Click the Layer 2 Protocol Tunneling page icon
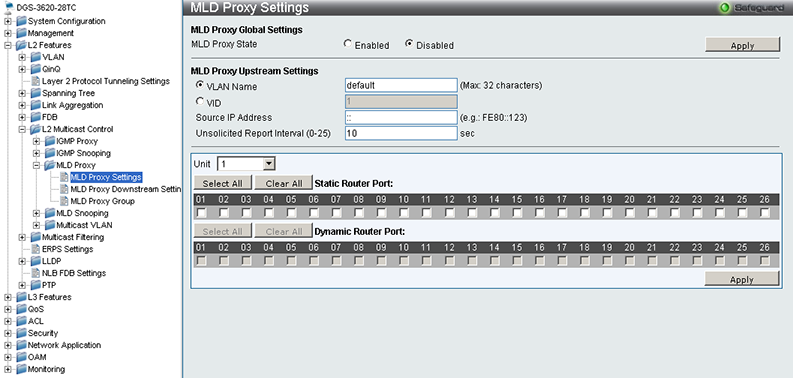The image size is (793, 378). 35,81
